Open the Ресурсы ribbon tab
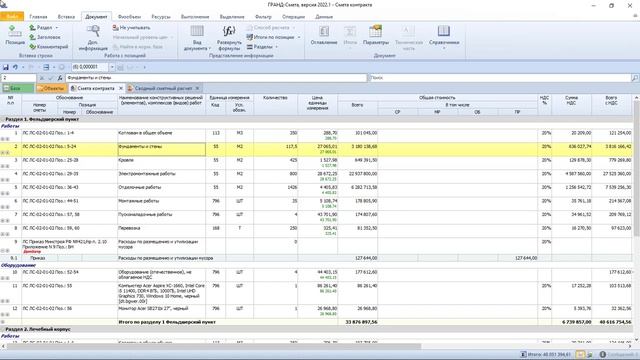The height and width of the screenshot is (360, 640). click(161, 17)
